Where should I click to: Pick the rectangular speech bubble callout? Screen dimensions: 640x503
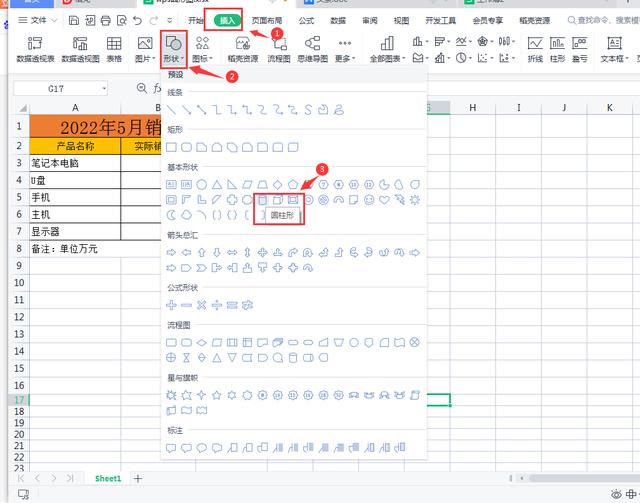pyautogui.click(x=171, y=448)
